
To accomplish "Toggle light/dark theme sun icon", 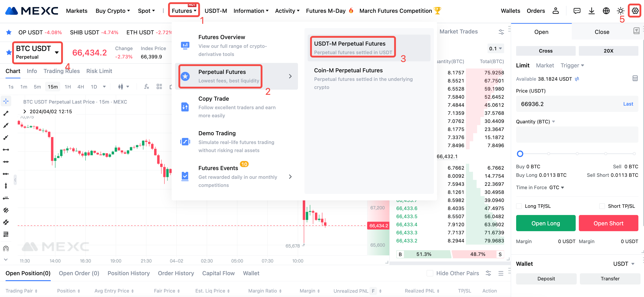I will coord(620,11).
